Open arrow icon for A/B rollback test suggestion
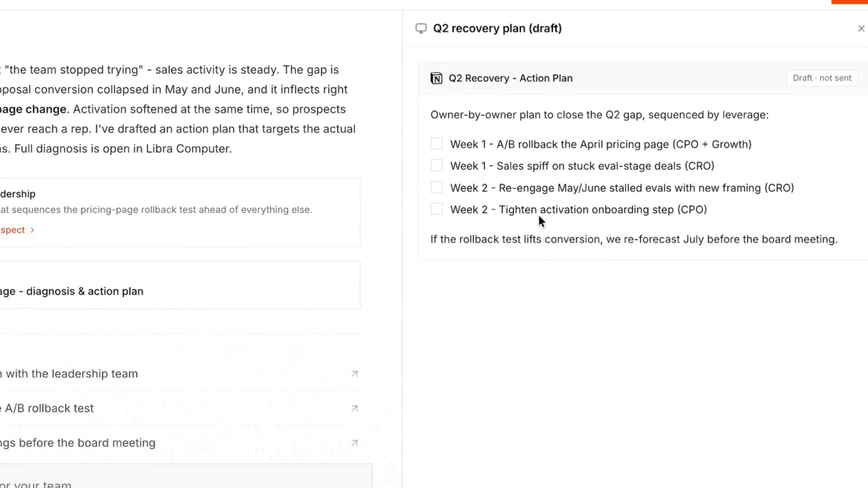 pos(354,408)
